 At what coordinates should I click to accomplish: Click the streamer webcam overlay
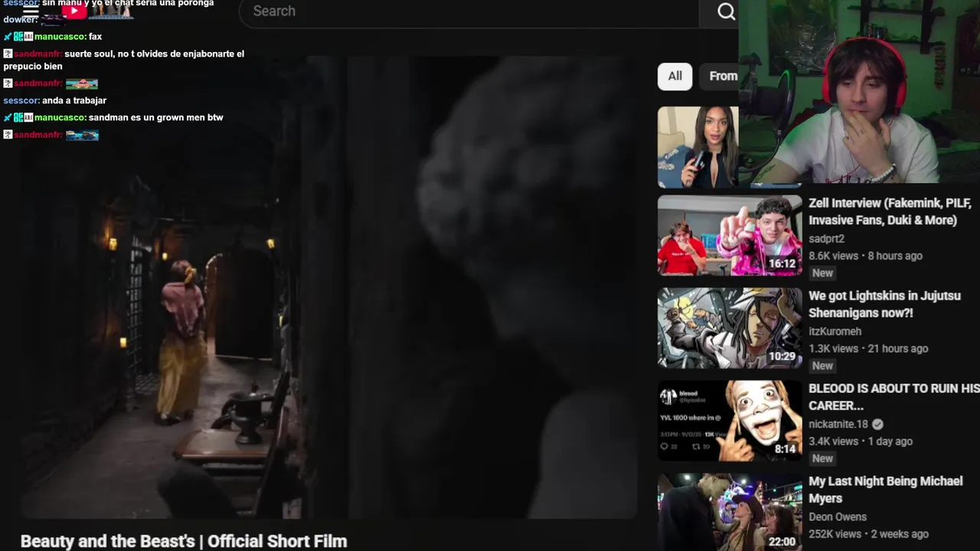tap(859, 92)
